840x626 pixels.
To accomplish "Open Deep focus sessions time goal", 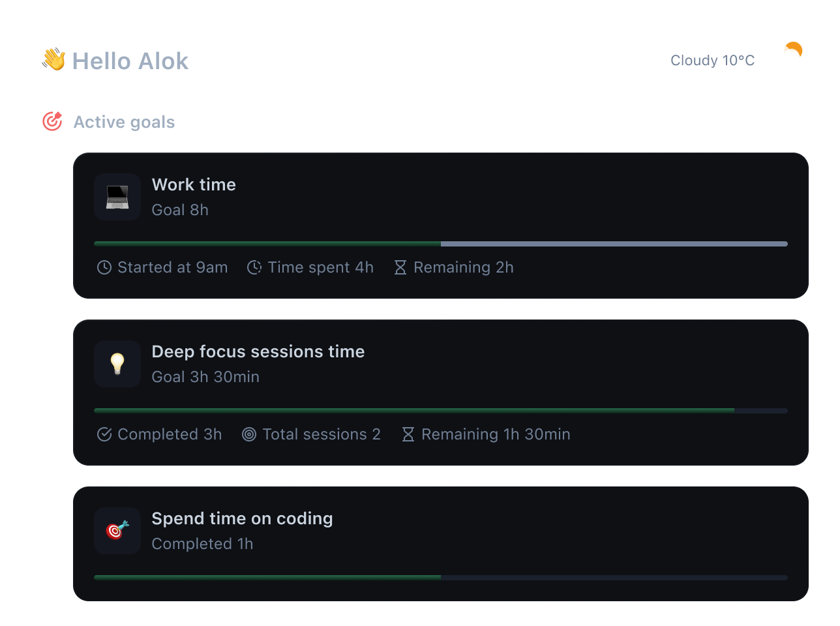I will coord(258,351).
